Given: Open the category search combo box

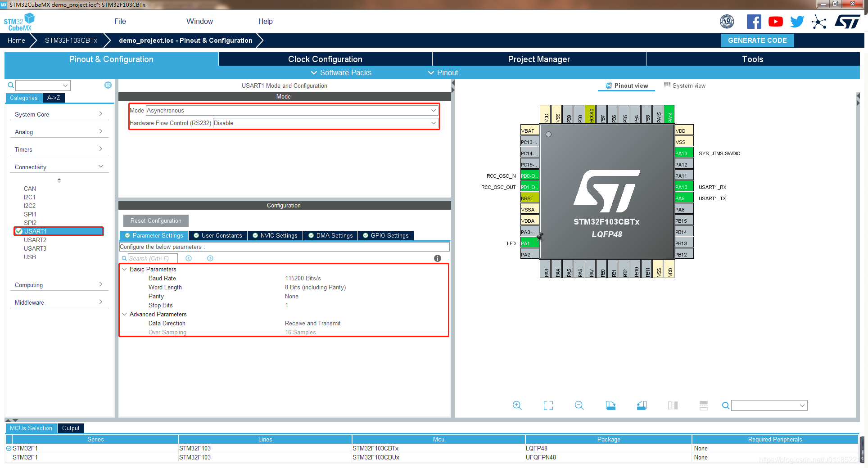Looking at the screenshot, I should click(x=43, y=85).
